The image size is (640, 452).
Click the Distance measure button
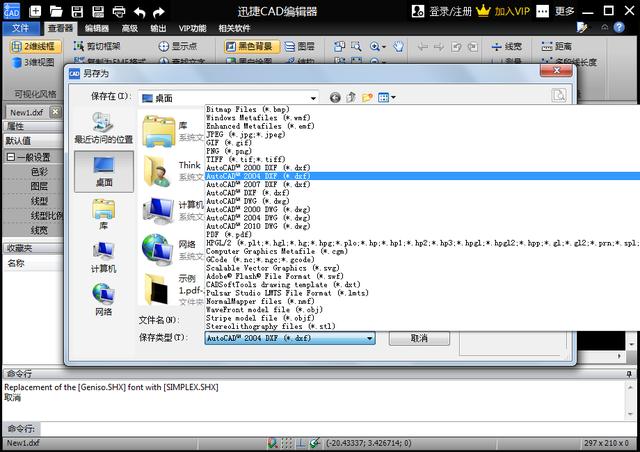(556, 47)
